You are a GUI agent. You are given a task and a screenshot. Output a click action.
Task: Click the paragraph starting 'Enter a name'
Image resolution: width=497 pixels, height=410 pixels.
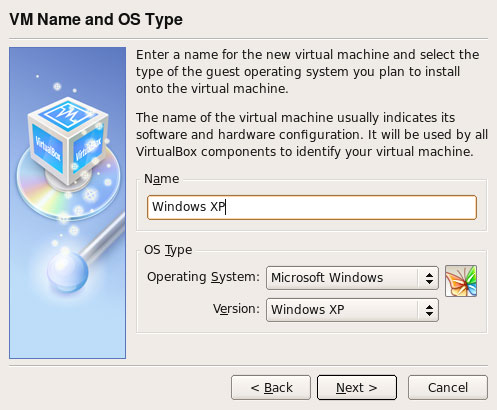coord(308,72)
